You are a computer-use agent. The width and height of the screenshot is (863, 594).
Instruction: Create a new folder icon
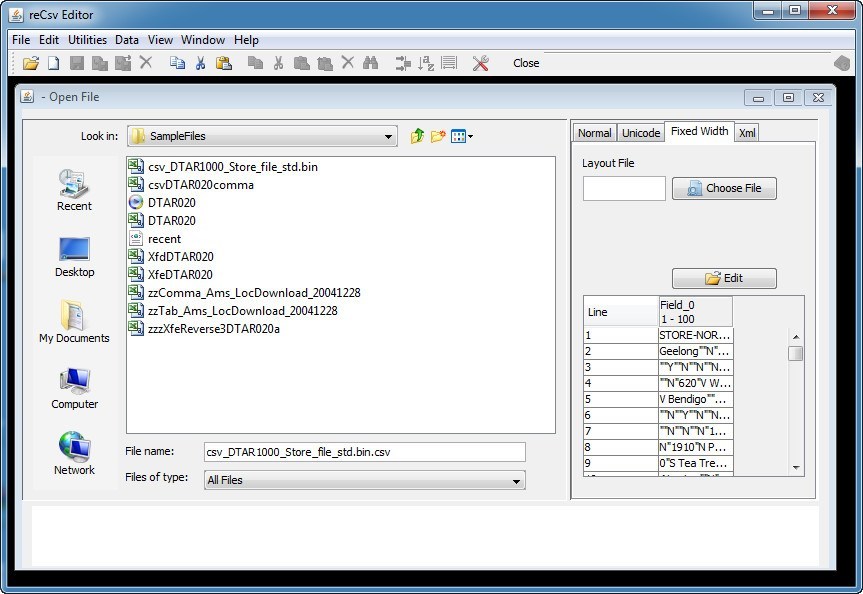(x=438, y=135)
